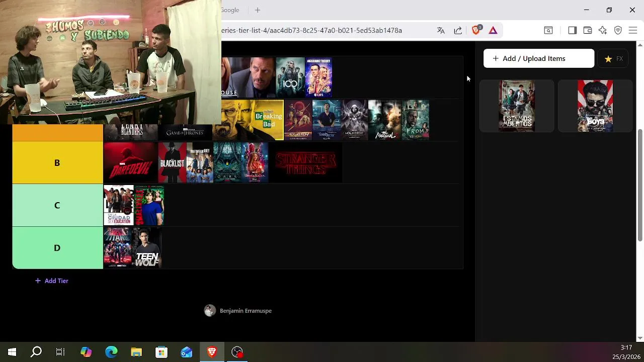Viewport: 644px width, 362px height.
Task: Launch Copilot from the taskbar
Action: [x=86, y=352]
